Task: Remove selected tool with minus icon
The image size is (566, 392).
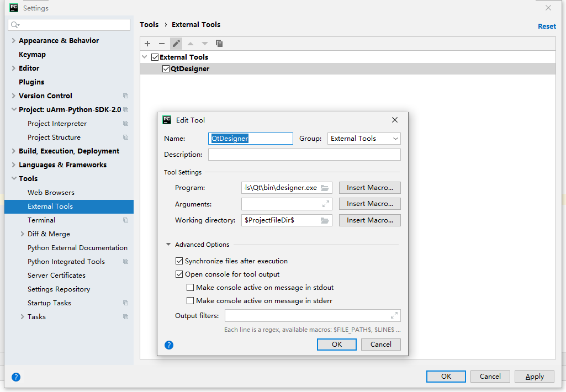Action: (x=162, y=44)
